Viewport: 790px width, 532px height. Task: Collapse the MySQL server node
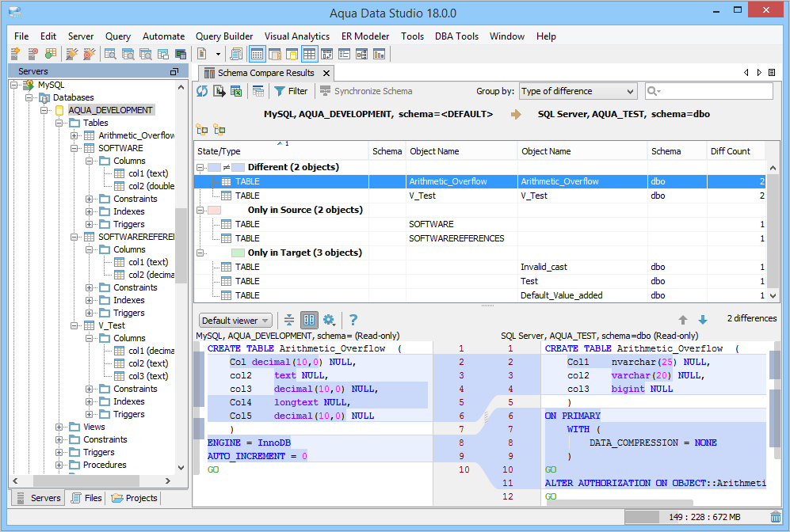[x=14, y=85]
